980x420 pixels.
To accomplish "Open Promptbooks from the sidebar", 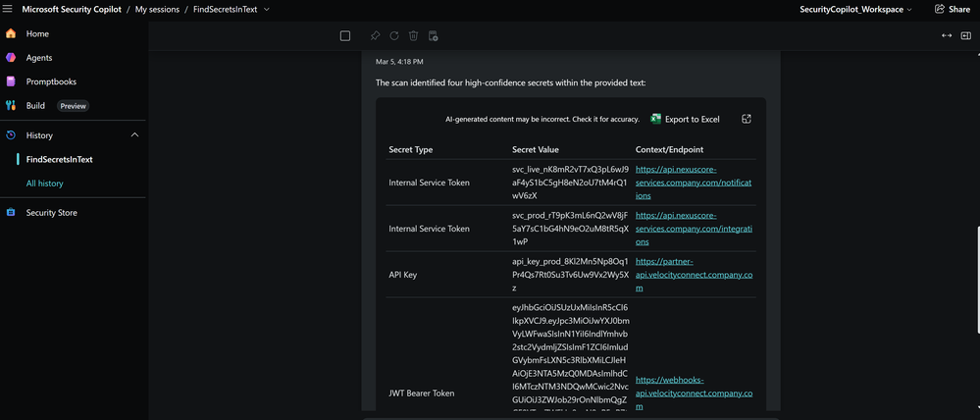I will 51,81.
